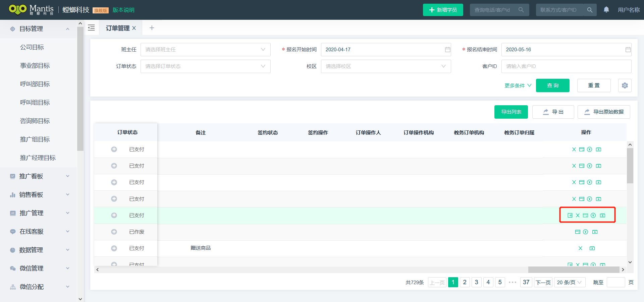Screen dimensions: 644x302
Task: Select 事业部目标 in the sidebar
Action: pos(35,66)
